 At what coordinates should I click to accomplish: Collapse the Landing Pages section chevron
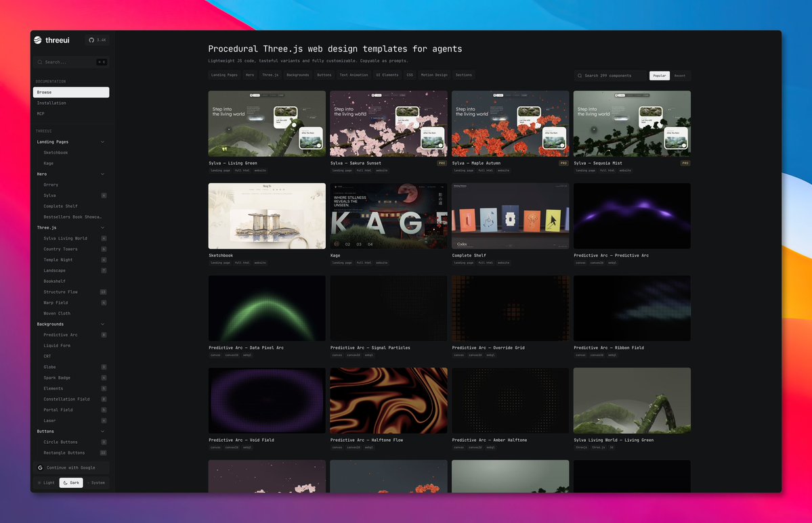tap(102, 141)
